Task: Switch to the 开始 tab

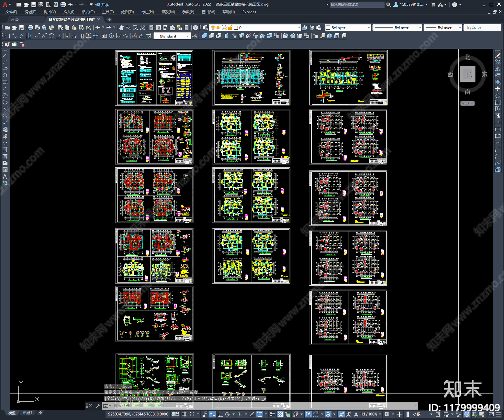Action: (14, 19)
